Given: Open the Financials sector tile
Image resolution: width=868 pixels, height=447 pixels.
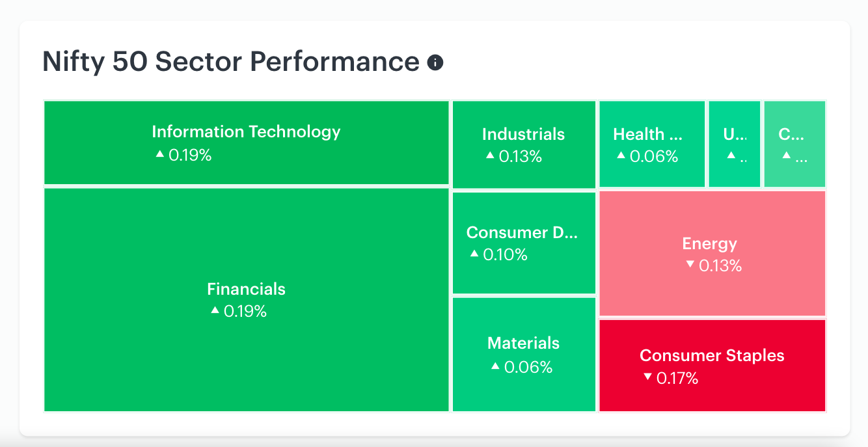Looking at the screenshot, I should coord(247,300).
